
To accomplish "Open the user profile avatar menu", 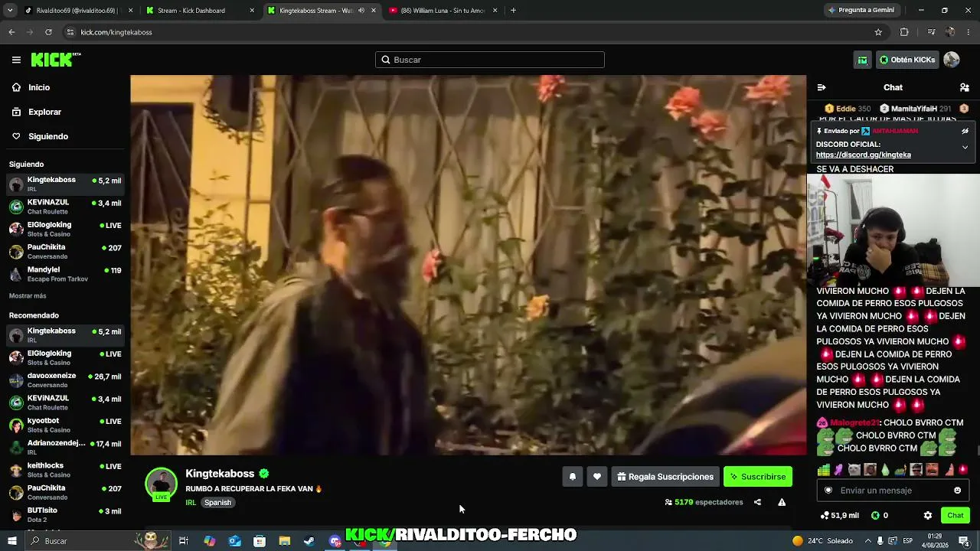I will click(x=952, y=60).
